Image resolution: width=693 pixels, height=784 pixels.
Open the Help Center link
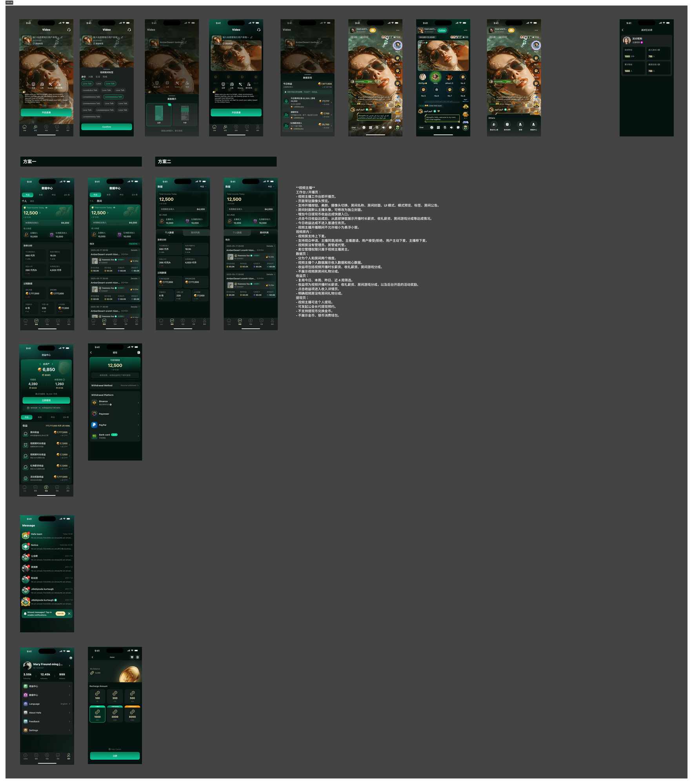[x=115, y=749]
